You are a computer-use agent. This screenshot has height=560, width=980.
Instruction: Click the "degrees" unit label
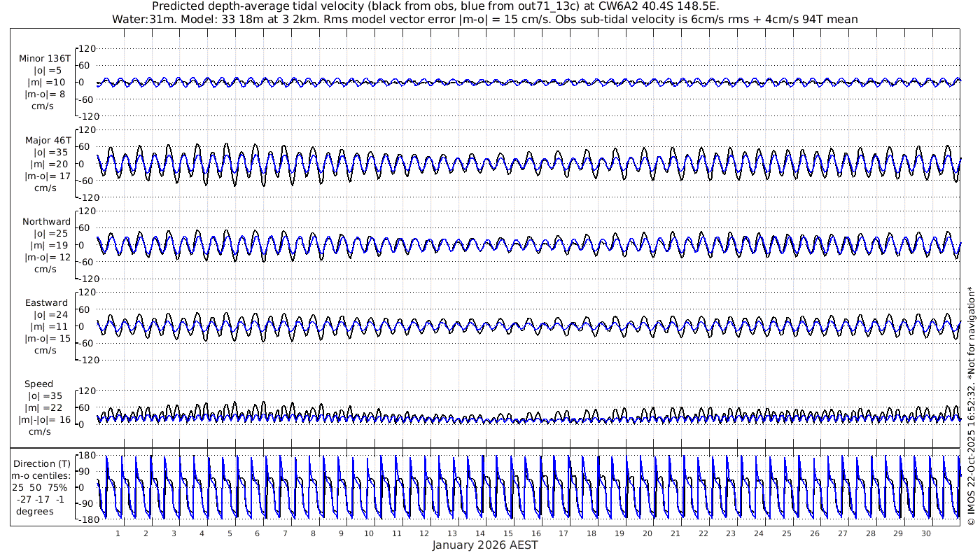[36, 511]
